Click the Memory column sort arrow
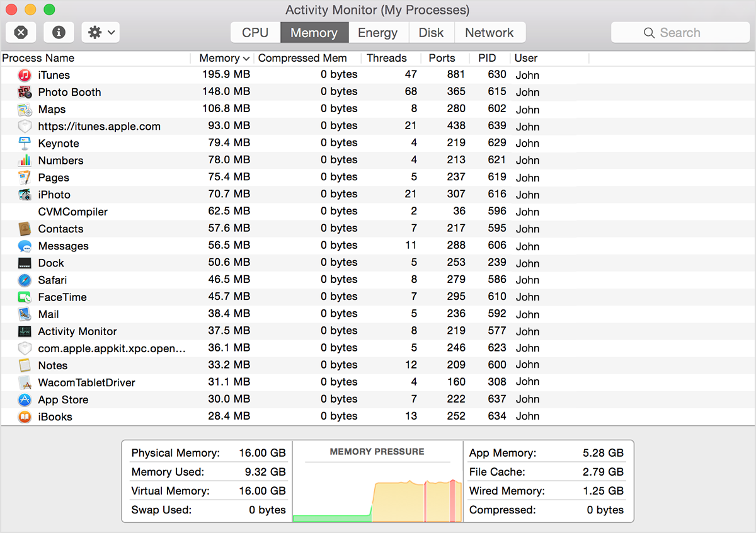This screenshot has height=533, width=756. pyautogui.click(x=245, y=58)
